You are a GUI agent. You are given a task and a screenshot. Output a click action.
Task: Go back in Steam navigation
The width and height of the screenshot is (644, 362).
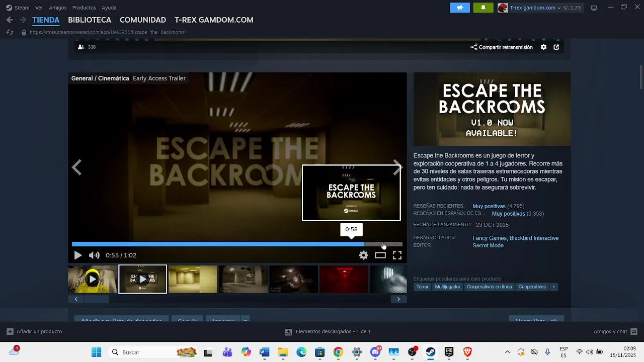click(x=10, y=20)
